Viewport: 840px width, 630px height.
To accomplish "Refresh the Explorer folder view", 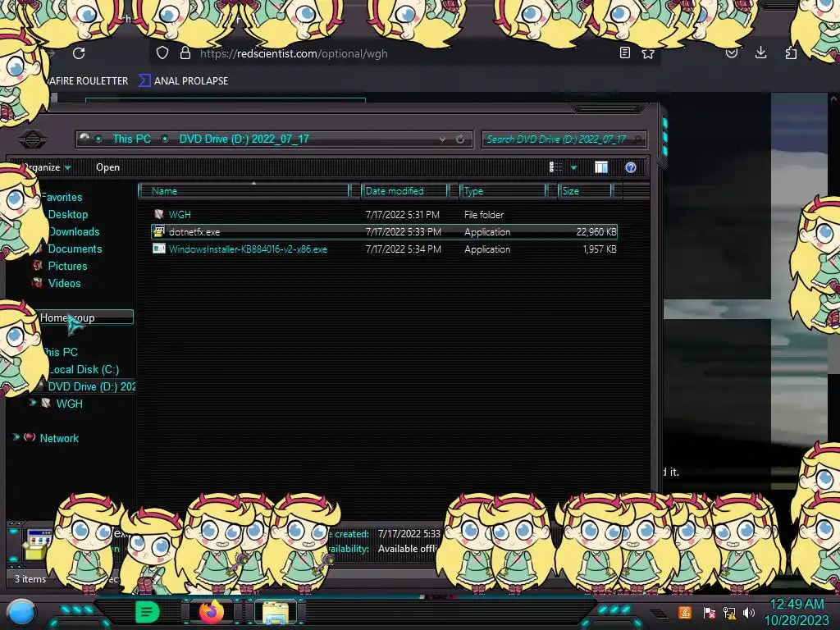I will [x=460, y=139].
